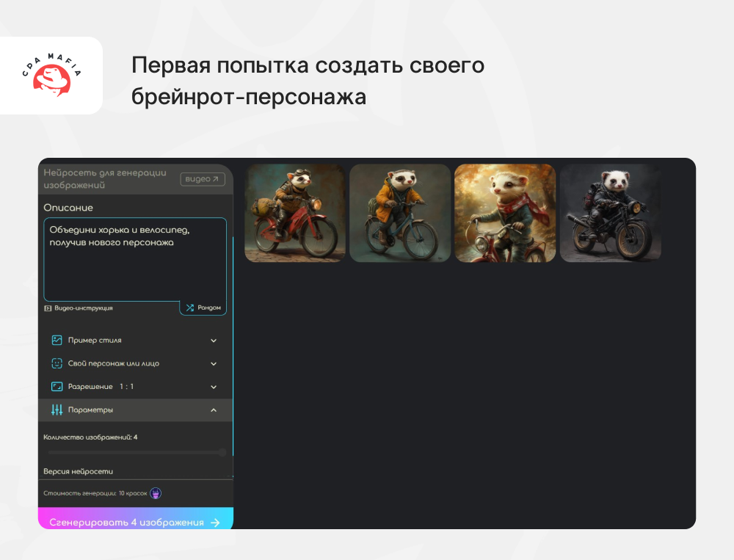This screenshot has width=734, height=560.
Task: Open the Видео-инструкция link
Action: 82,308
